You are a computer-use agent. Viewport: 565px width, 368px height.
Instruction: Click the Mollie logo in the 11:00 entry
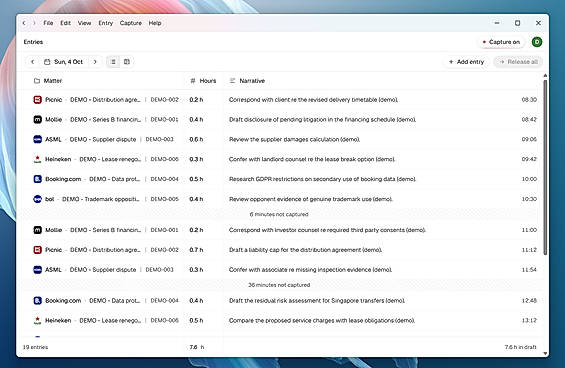click(37, 230)
